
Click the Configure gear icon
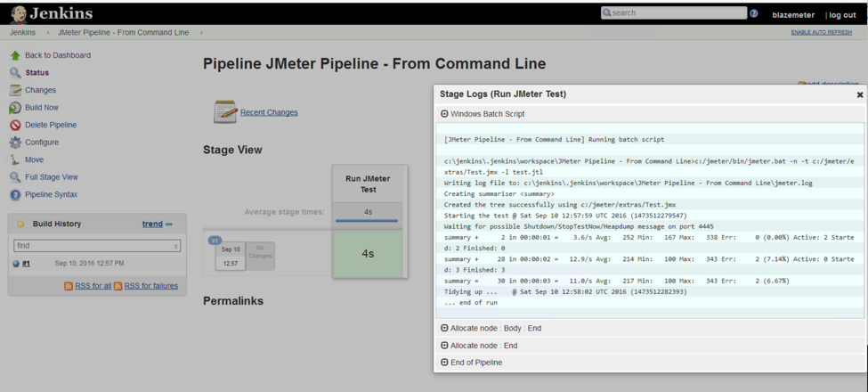point(15,143)
